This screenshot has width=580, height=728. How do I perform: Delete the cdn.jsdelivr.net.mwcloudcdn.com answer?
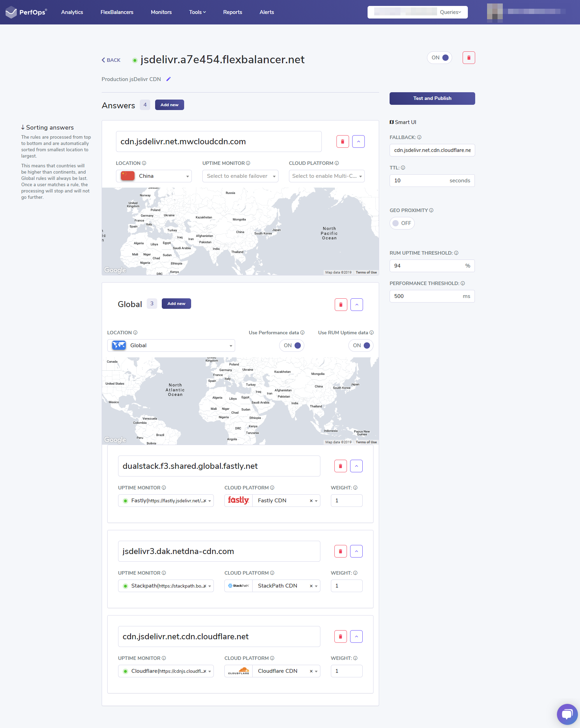[342, 141]
